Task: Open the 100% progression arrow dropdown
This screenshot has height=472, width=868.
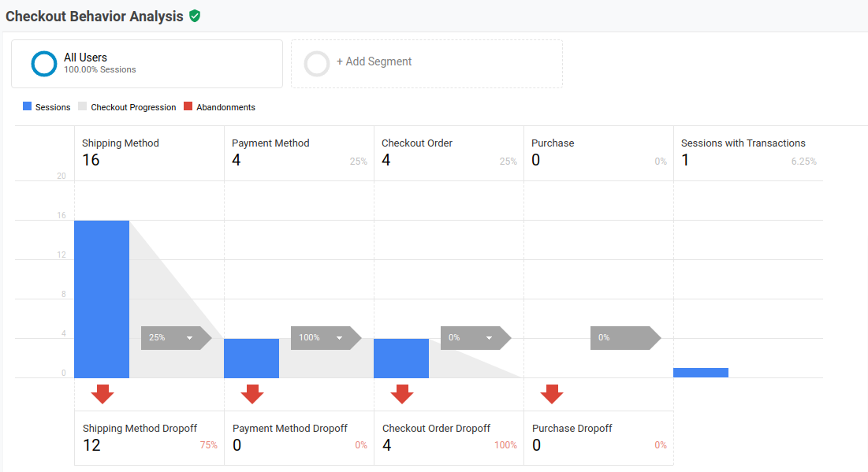Action: click(339, 338)
